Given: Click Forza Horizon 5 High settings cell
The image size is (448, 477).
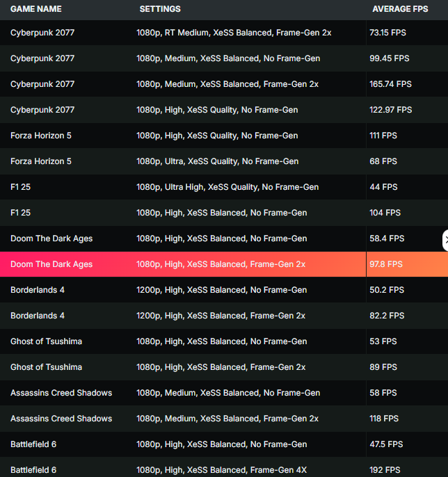Looking at the screenshot, I should tap(217, 136).
